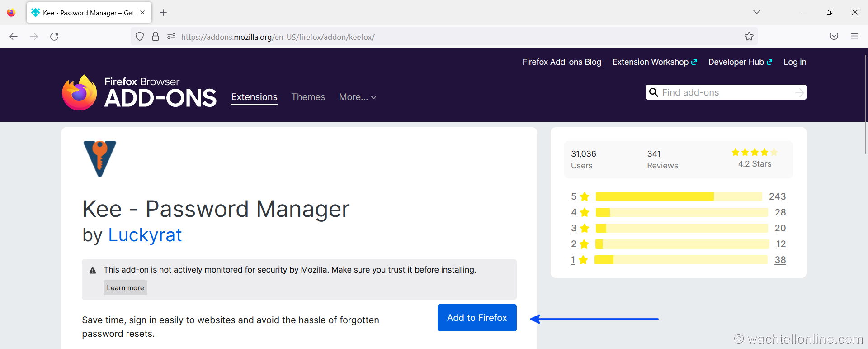Open the Save to Pocket icon
The image size is (868, 349).
point(834,37)
